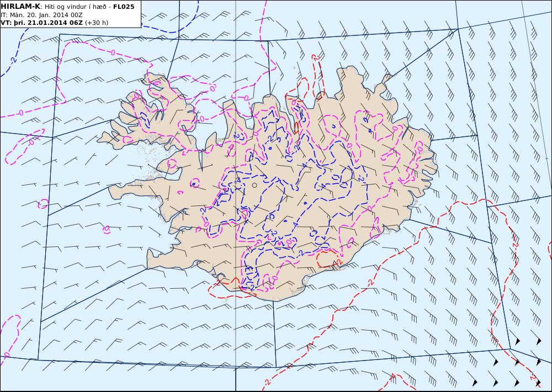
Task: Select the "IT: Mán. 20. Jan. 2014 00Z" line
Action: coord(41,15)
